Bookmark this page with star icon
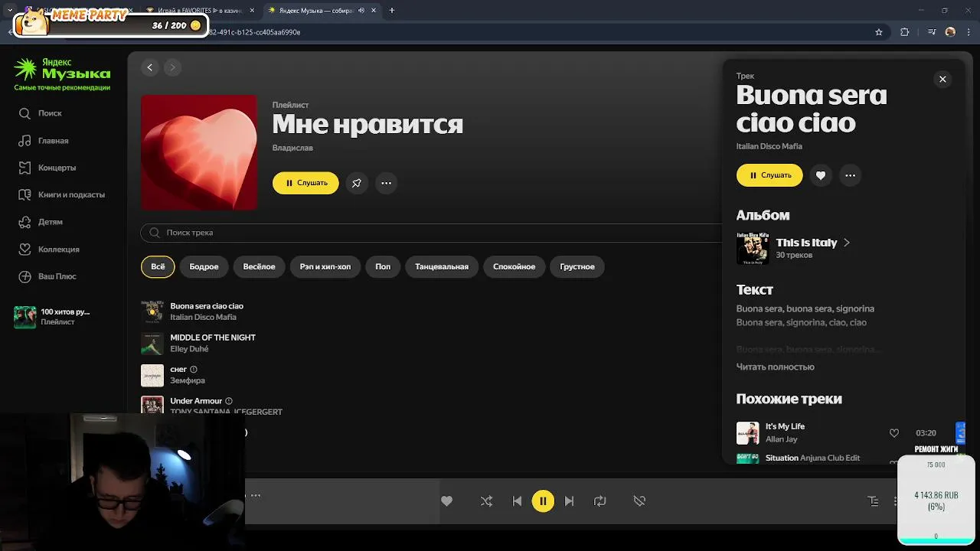 (x=879, y=32)
